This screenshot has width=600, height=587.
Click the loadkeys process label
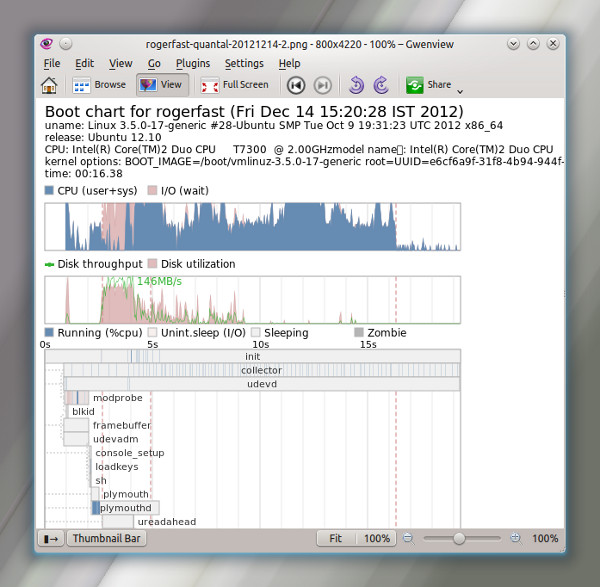tap(117, 467)
